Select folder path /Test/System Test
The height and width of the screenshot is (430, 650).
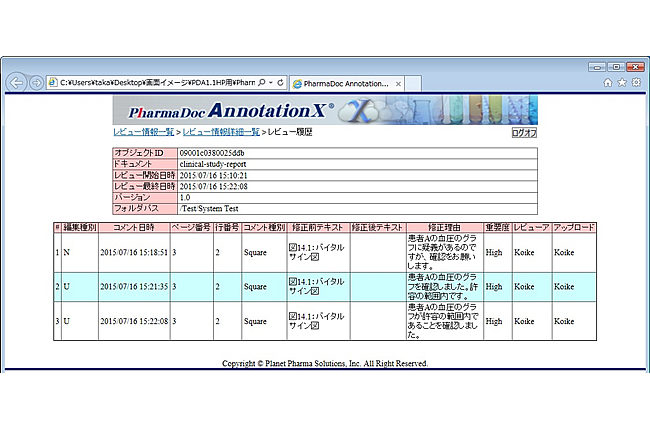click(209, 208)
